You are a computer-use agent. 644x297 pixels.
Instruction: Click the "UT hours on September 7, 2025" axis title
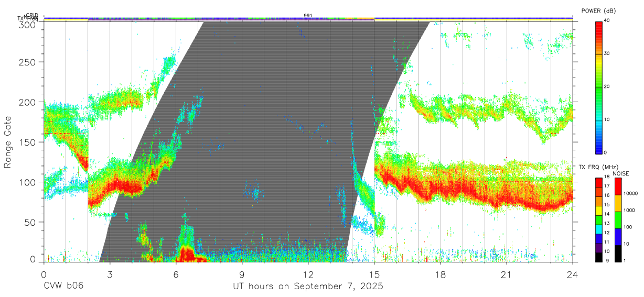coord(308,287)
